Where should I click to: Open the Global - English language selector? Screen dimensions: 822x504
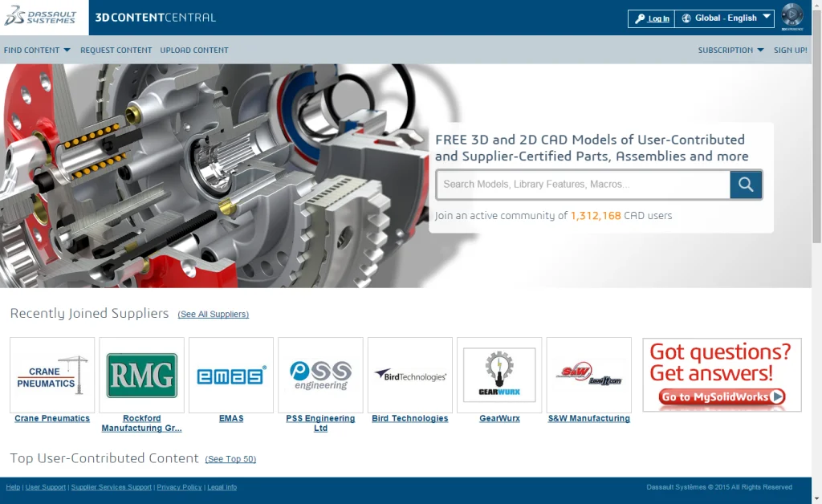tap(725, 18)
